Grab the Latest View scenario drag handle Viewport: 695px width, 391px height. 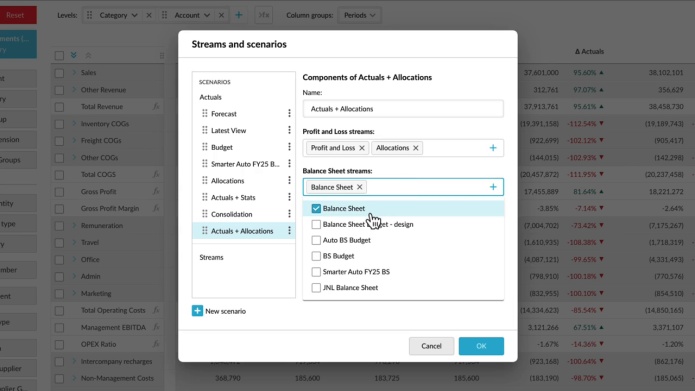205,130
